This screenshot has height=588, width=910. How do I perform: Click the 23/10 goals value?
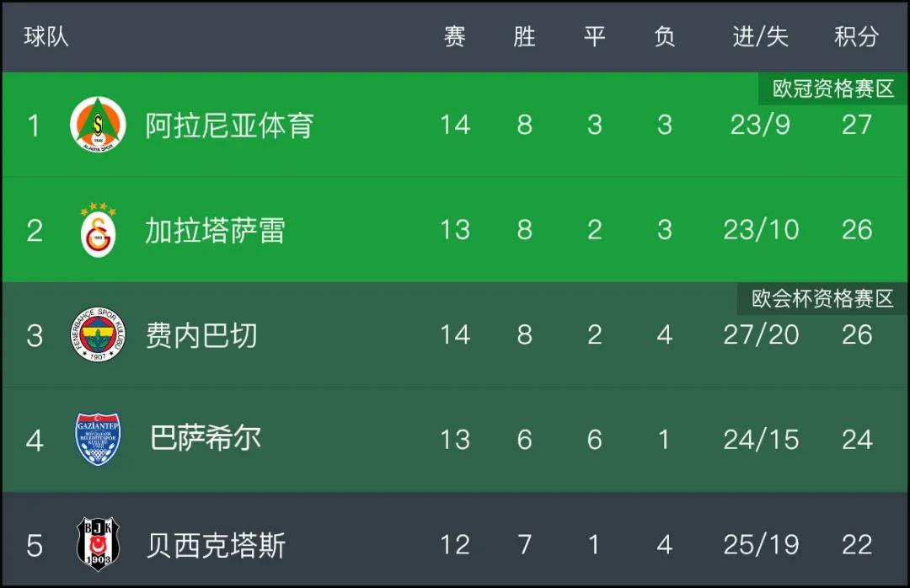(761, 230)
